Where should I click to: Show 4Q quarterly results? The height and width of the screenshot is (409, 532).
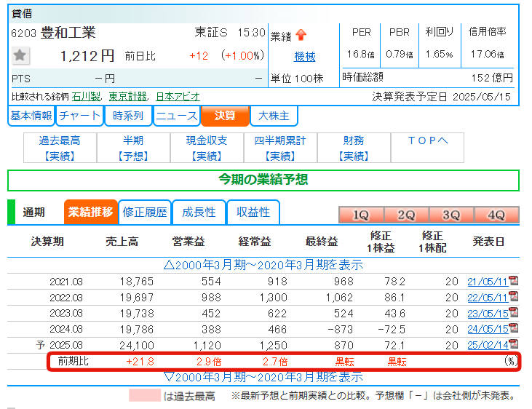click(496, 215)
